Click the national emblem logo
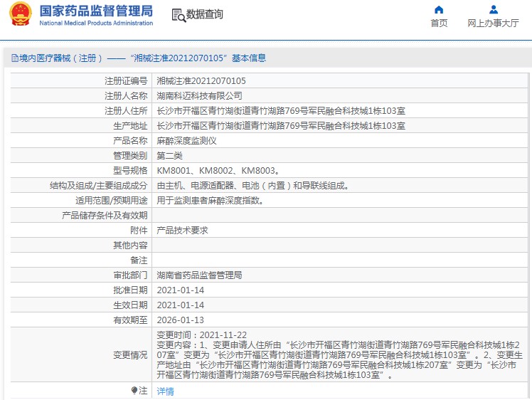The height and width of the screenshot is (400, 532). click(x=20, y=15)
